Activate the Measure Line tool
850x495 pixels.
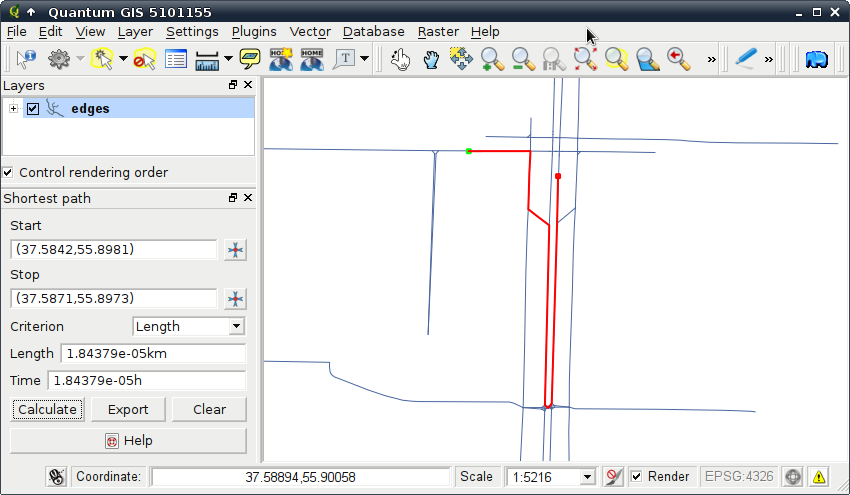[x=207, y=59]
